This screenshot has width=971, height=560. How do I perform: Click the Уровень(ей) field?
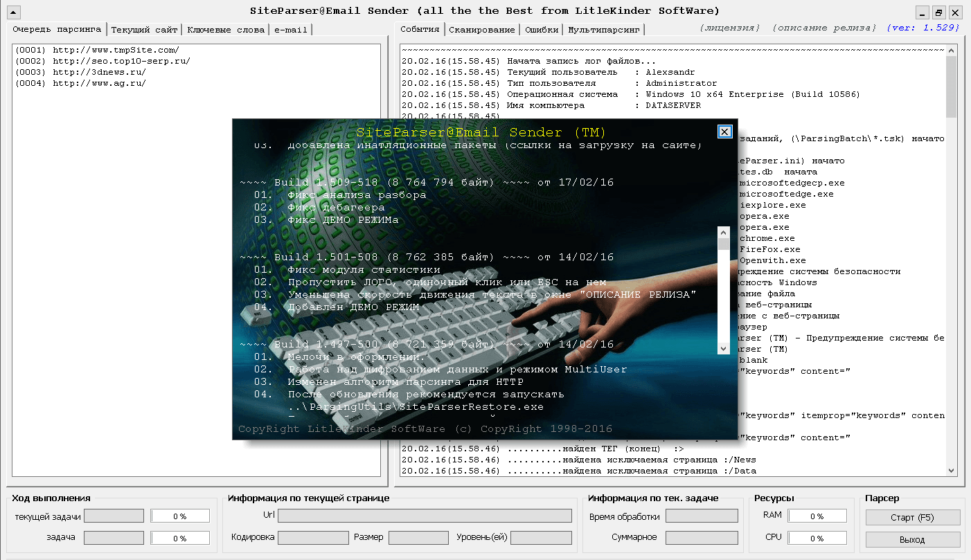[542, 538]
